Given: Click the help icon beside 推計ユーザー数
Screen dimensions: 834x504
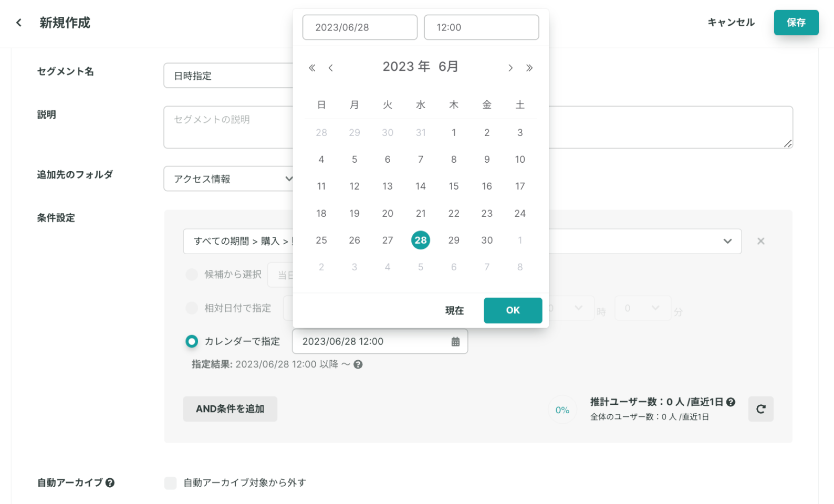Looking at the screenshot, I should coord(731,402).
